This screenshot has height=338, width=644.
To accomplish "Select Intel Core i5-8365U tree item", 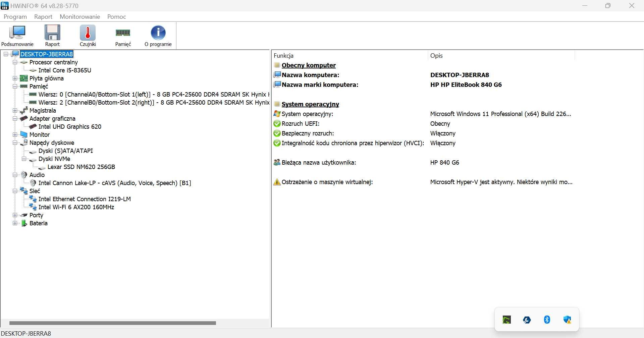I will (x=65, y=70).
